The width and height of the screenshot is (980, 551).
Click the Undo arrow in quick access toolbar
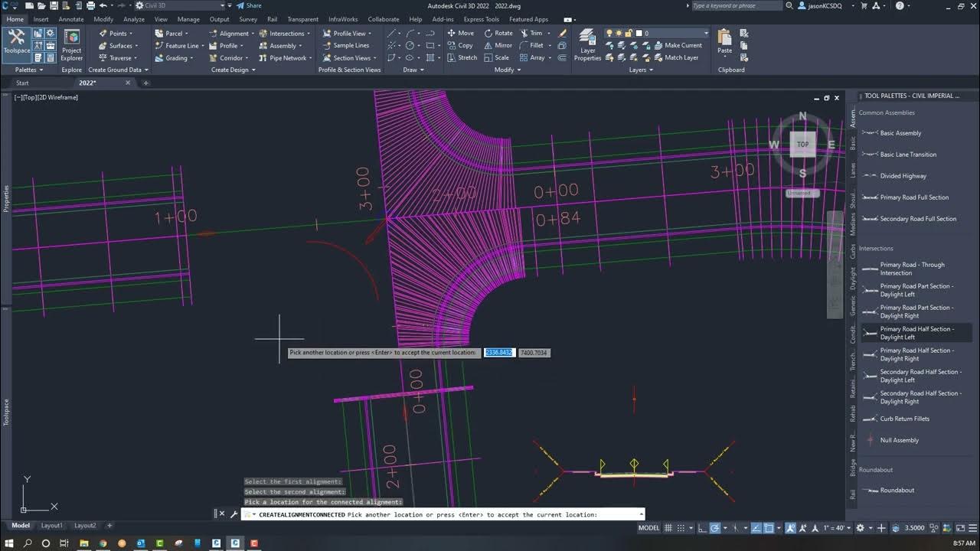tap(103, 5)
